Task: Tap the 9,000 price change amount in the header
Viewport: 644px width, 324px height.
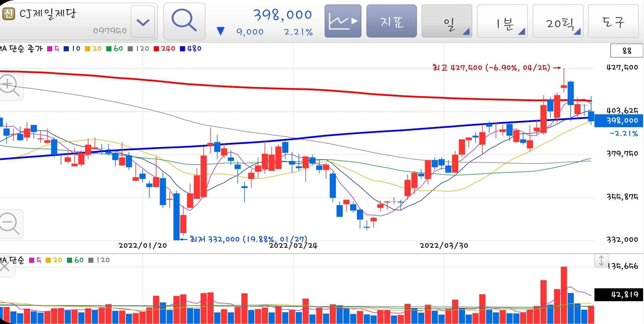Action: point(250,32)
